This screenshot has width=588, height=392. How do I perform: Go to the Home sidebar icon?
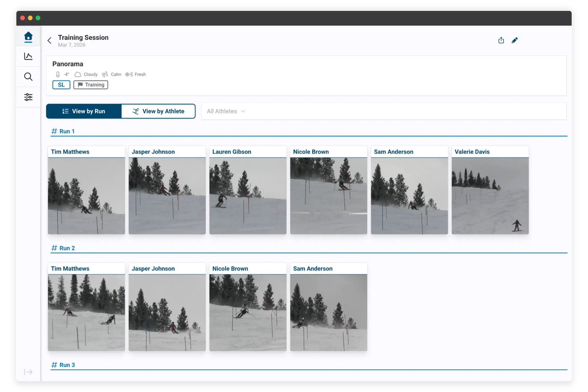pos(28,36)
